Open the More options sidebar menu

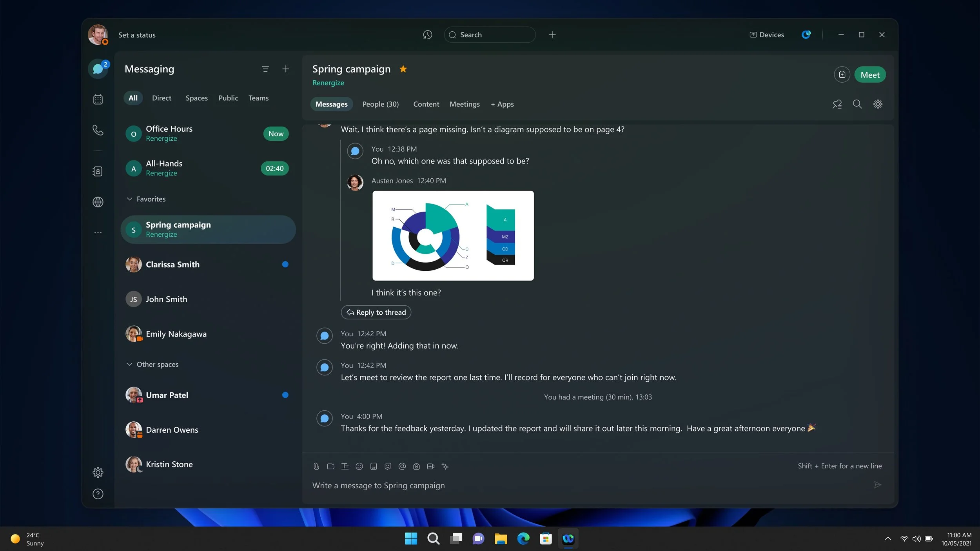click(98, 232)
